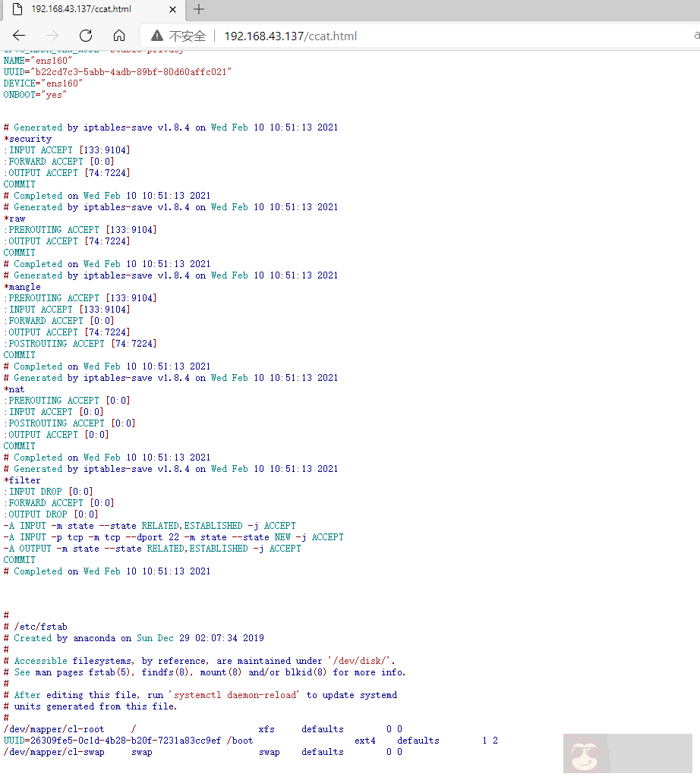
Task: Click the *filter table heading
Action: (x=22, y=480)
